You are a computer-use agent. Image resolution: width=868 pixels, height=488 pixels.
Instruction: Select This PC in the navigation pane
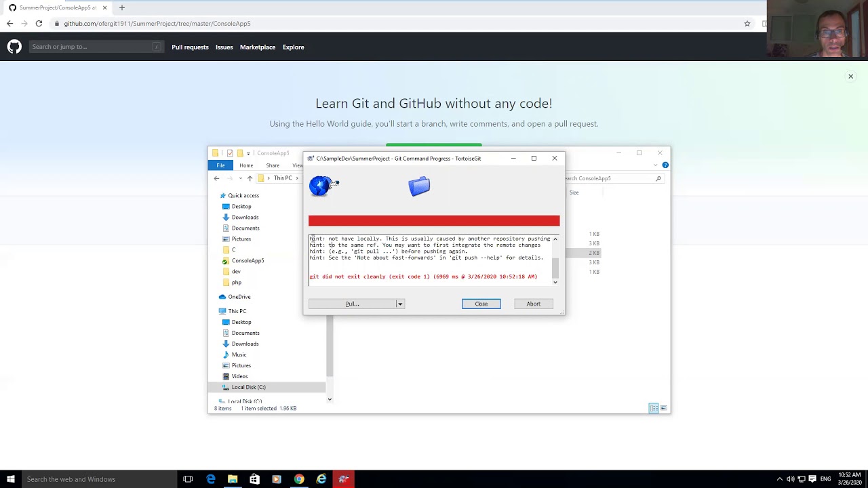coord(237,311)
